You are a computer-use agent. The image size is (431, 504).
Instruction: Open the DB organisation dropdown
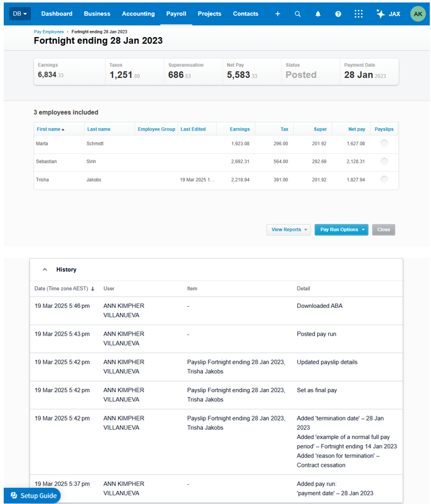point(20,14)
